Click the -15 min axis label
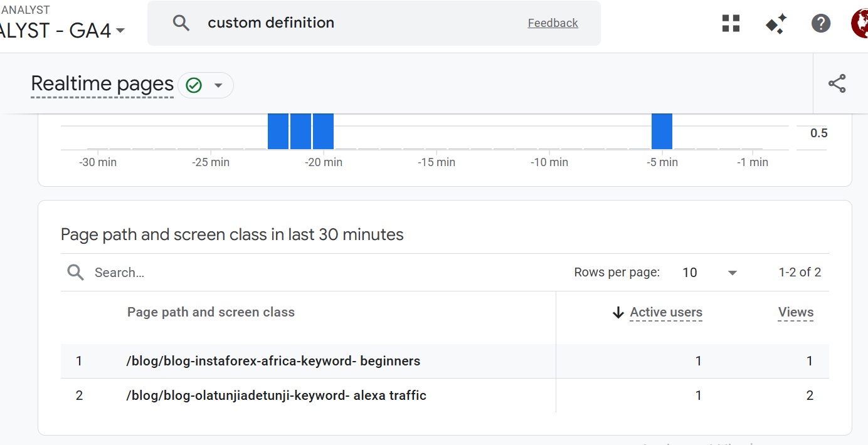Screen dimensions: 868x445 (x=437, y=162)
